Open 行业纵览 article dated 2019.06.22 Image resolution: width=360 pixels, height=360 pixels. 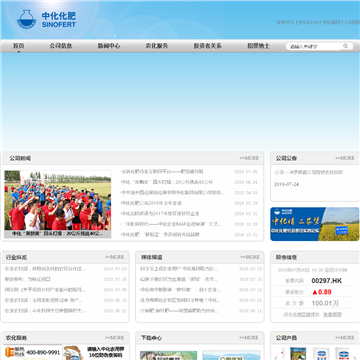click(45, 311)
